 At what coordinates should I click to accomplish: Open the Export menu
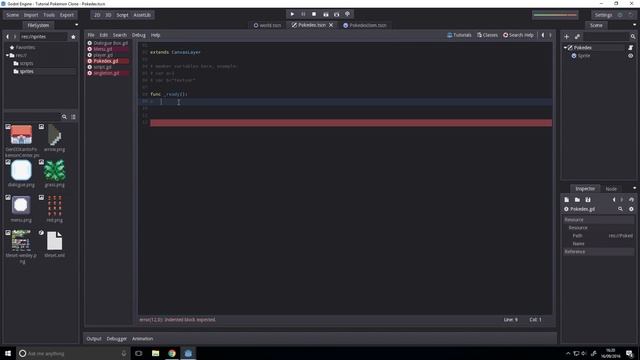pyautogui.click(x=67, y=15)
